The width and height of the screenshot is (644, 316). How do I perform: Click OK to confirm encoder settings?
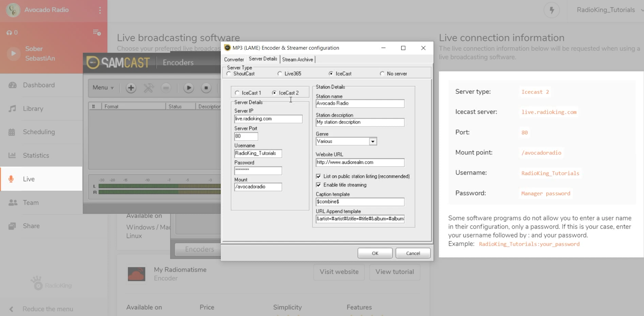[375, 253]
